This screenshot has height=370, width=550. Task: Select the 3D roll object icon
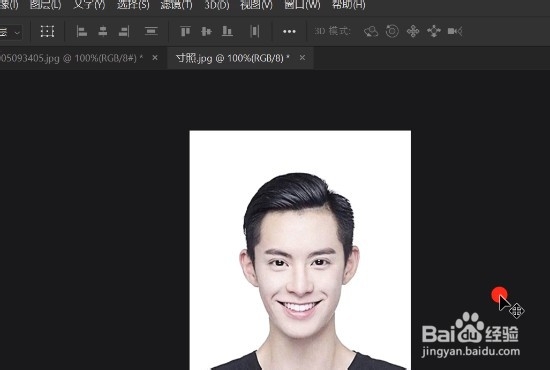point(392,32)
